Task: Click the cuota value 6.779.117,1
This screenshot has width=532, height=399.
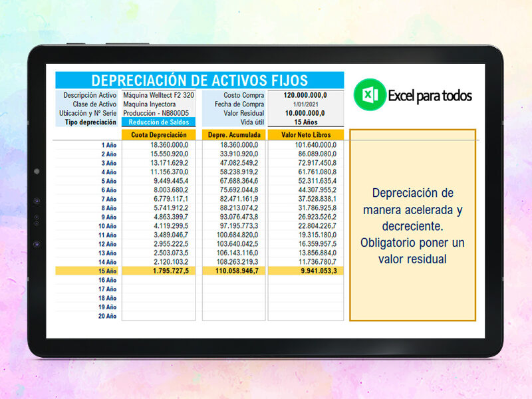Action: 171,199
